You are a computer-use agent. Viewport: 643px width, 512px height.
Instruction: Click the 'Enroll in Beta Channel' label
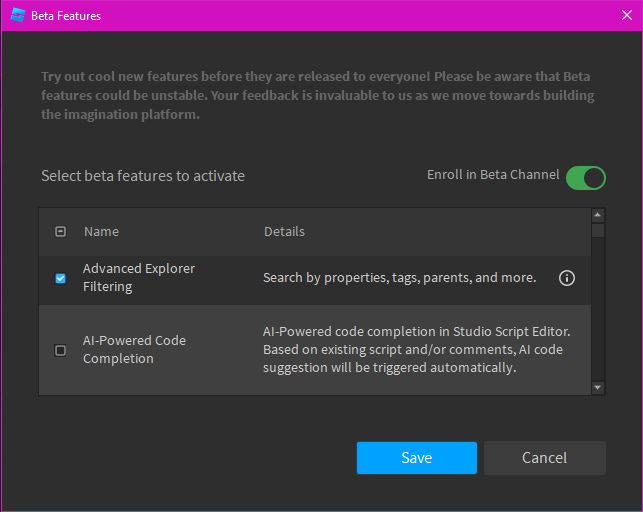pos(493,175)
